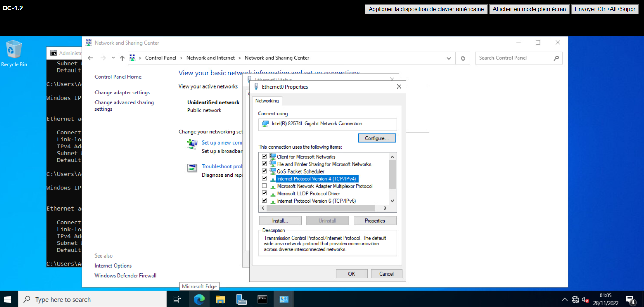Open the Recycle Bin desktop icon
The height and width of the screenshot is (307, 644).
(x=14, y=54)
